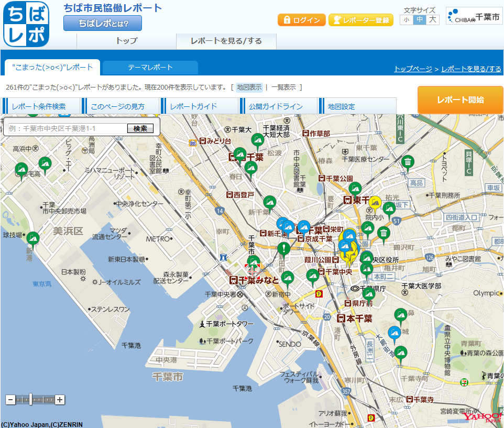Click the green road marker at 新港
The image size is (504, 428).
(x=33, y=240)
